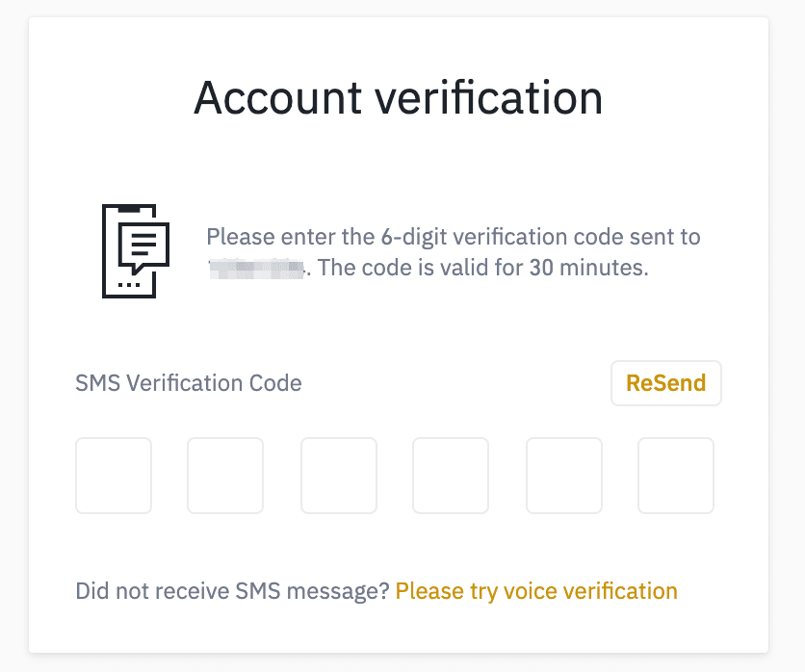Click the "Did not receive SMS message?" text

232,590
